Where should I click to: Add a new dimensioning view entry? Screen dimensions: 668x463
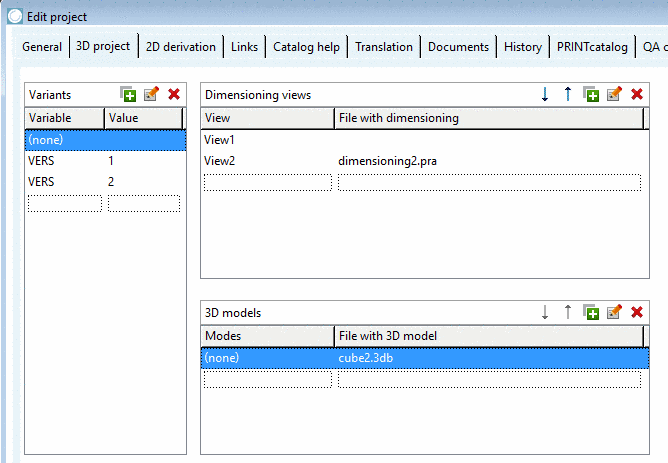[x=591, y=94]
